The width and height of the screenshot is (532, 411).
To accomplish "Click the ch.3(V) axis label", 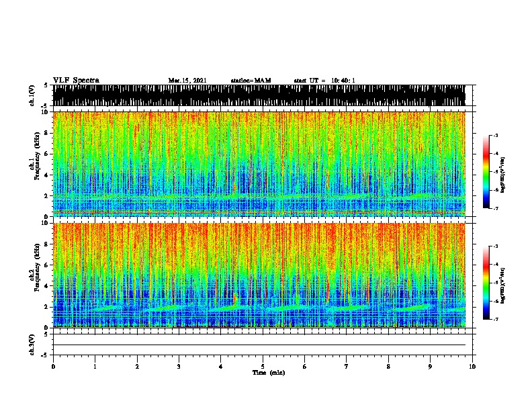I will point(32,345).
